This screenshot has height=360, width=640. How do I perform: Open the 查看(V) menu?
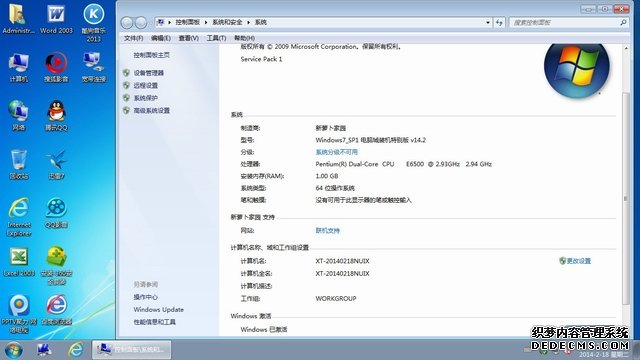188,38
